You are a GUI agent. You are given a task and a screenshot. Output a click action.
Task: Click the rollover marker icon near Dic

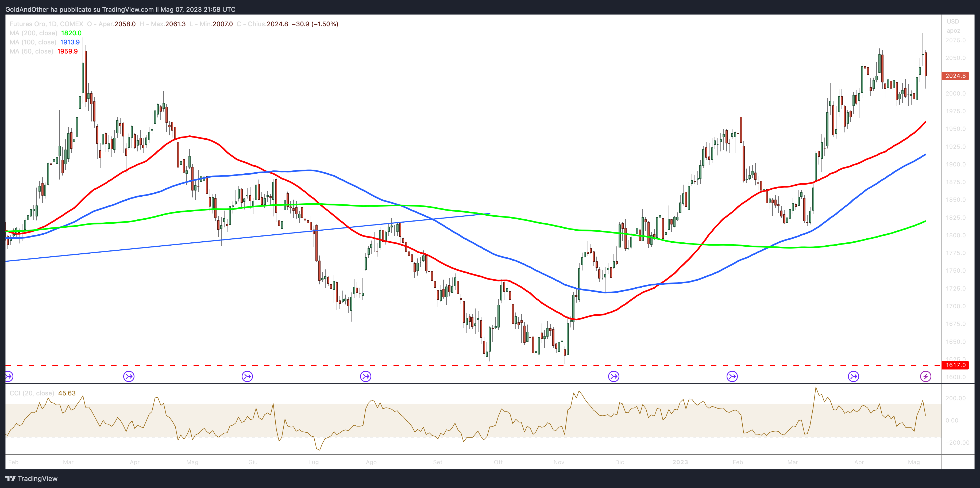[614, 376]
